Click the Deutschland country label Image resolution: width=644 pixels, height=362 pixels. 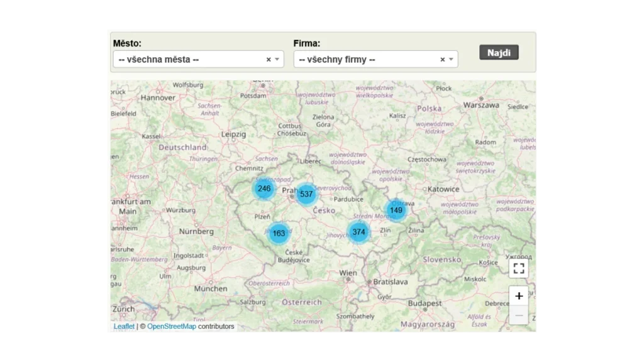coord(182,147)
